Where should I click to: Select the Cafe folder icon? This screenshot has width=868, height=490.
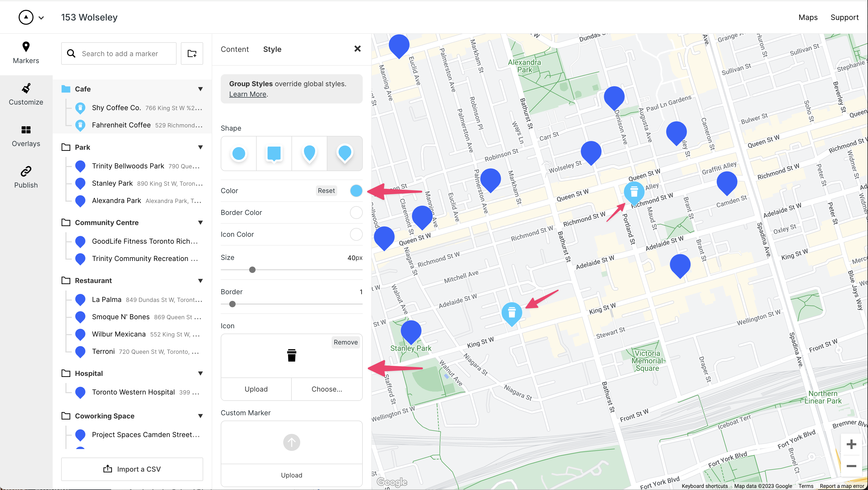[66, 89]
